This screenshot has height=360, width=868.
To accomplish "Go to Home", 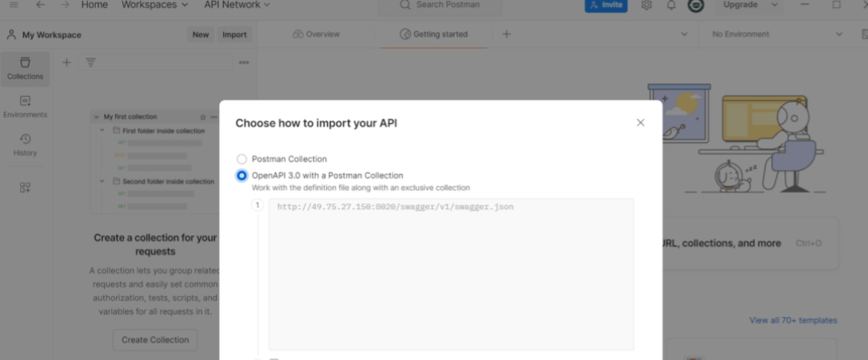I will point(94,5).
